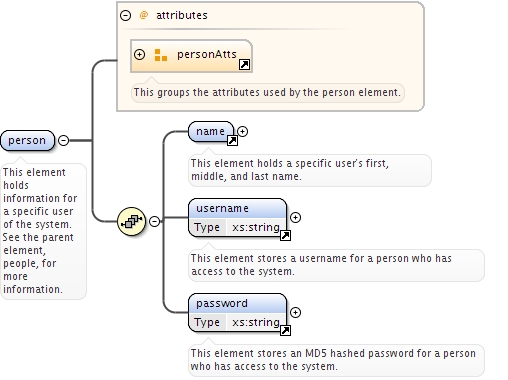The width and height of the screenshot is (508, 380).
Task: Expand the password element
Action: pyautogui.click(x=295, y=313)
